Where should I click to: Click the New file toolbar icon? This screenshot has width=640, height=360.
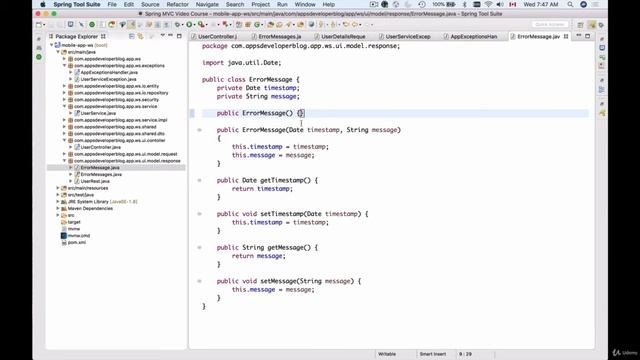pyautogui.click(x=39, y=25)
